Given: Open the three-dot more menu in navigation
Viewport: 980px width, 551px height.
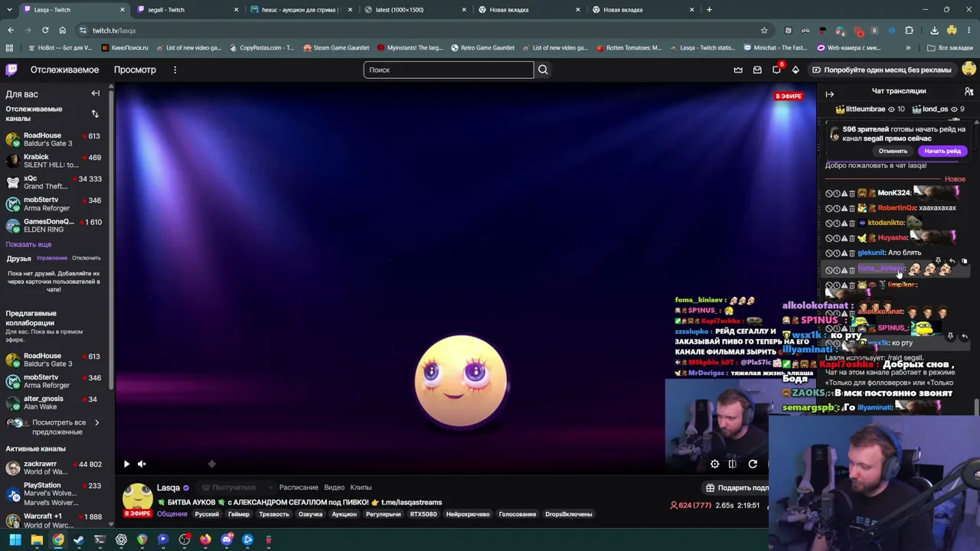Looking at the screenshot, I should [175, 70].
